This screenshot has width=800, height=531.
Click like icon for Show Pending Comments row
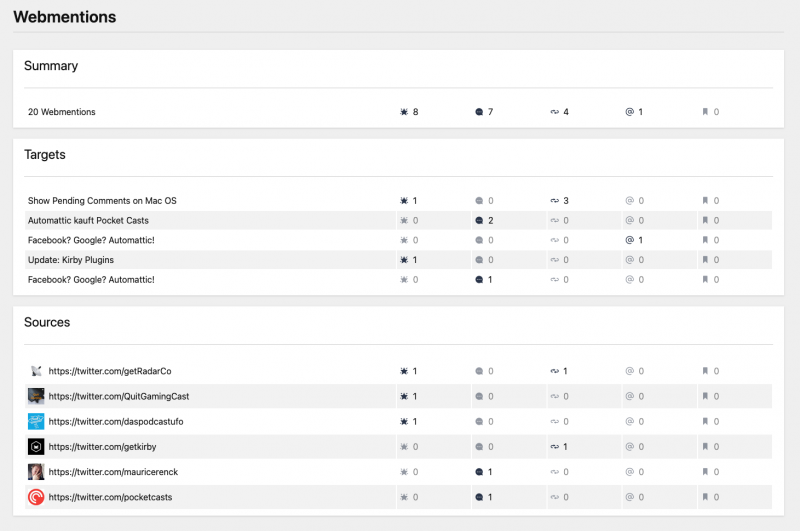coord(404,200)
